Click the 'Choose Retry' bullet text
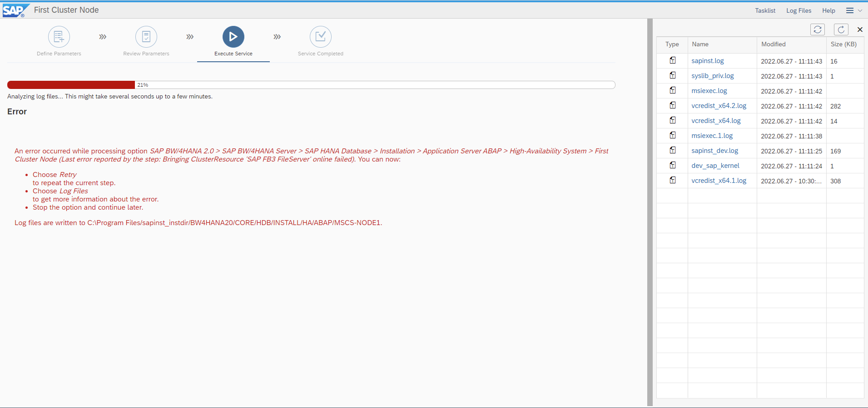The image size is (868, 408). point(55,175)
